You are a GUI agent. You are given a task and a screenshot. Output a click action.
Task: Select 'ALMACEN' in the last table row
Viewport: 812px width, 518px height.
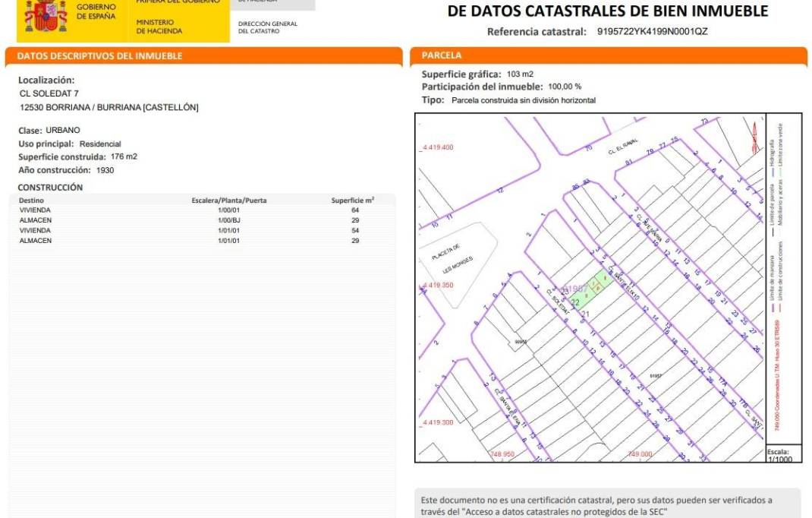36,241
